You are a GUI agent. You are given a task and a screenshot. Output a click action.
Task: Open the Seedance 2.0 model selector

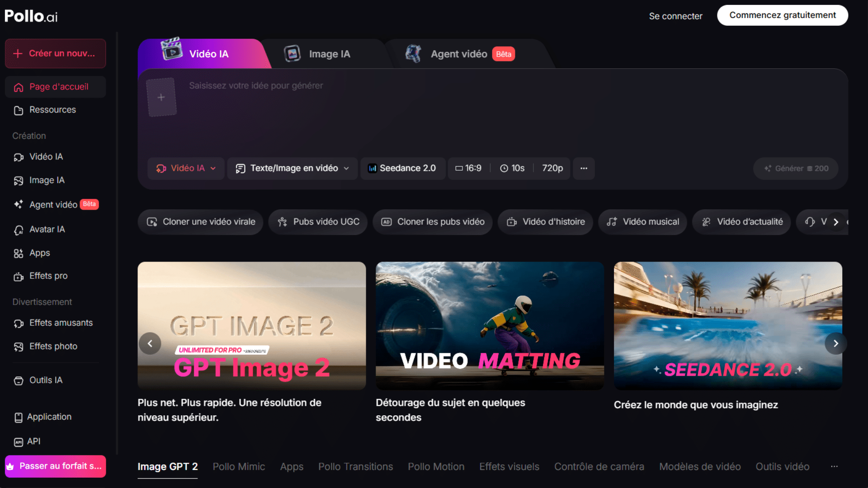point(402,169)
